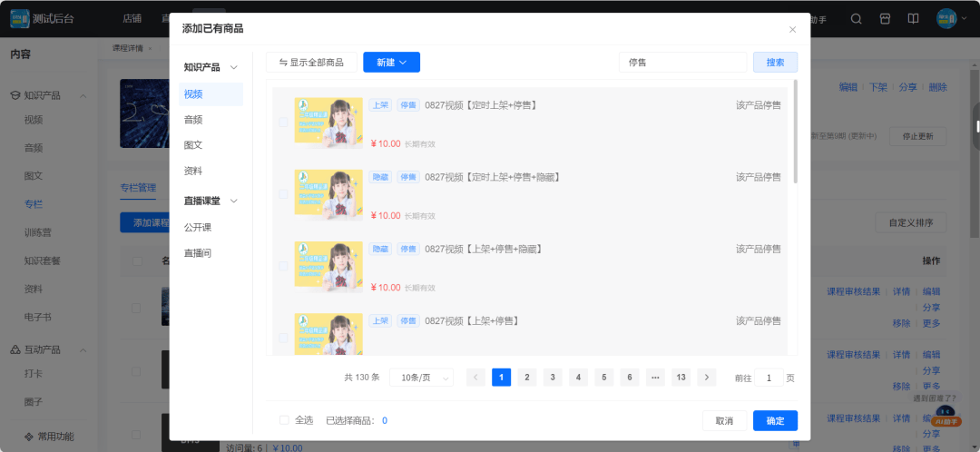Select 音频 in the dialog sidebar
The image size is (980, 452).
tap(193, 120)
